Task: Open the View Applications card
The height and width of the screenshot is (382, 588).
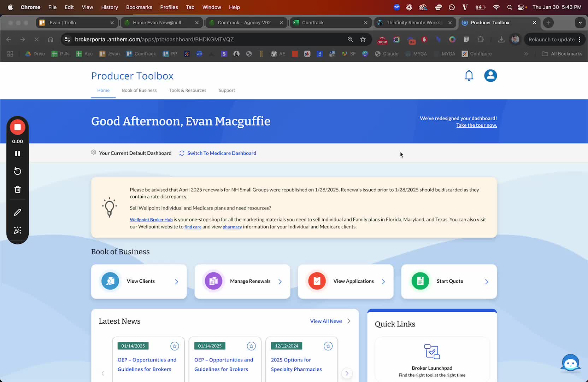Action: coord(346,282)
